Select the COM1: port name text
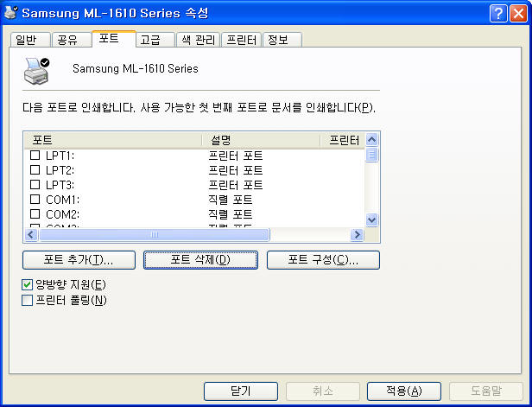Viewport: 532px width, 407px height. (63, 200)
